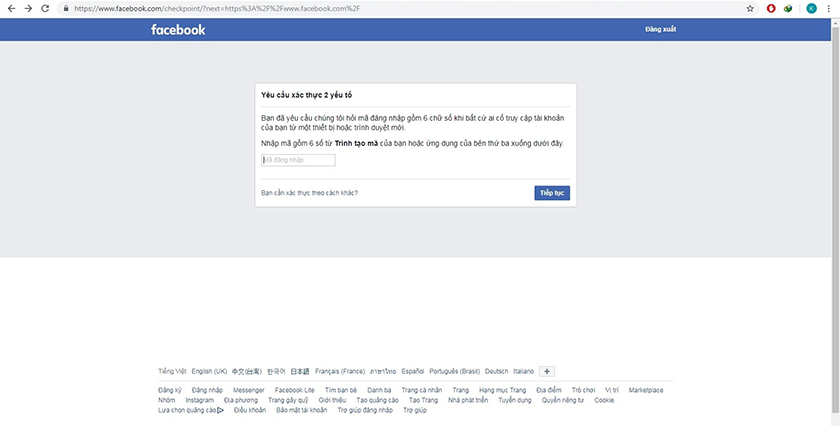Open Chrome three-dot menu
Viewport: 840px width, 426px height.
pyautogui.click(x=828, y=9)
